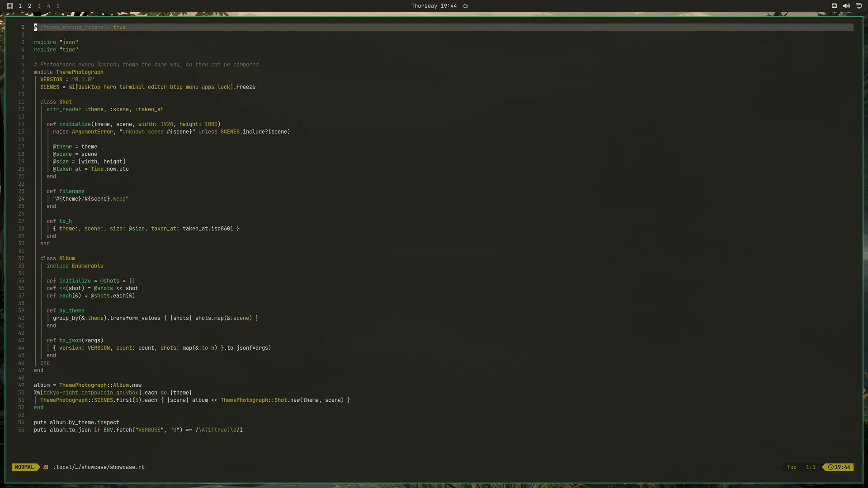Click the NORMAL mode indicator
Screen dimensions: 868x488
tap(24, 467)
